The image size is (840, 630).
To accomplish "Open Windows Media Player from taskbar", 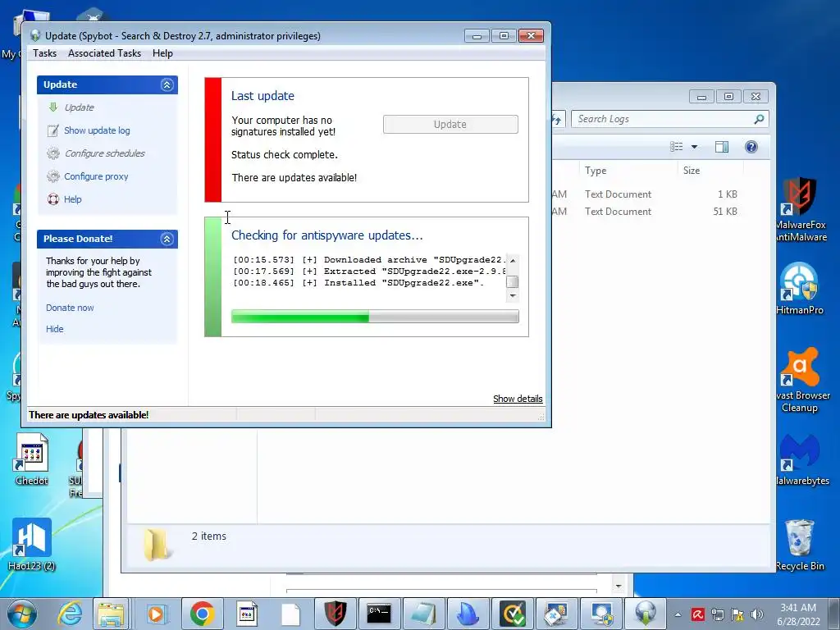I will coord(157,614).
